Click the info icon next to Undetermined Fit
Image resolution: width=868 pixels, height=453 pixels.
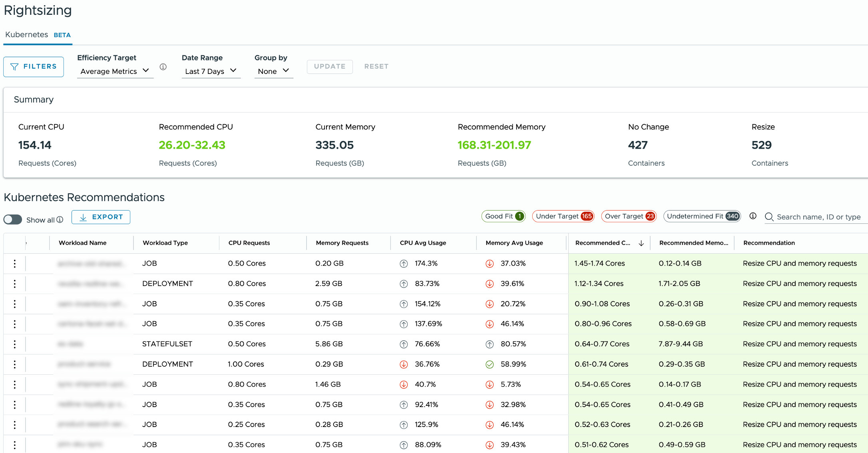[x=753, y=216]
